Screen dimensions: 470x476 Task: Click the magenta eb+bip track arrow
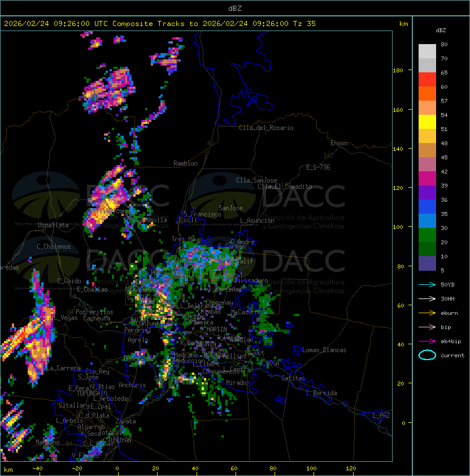(427, 341)
